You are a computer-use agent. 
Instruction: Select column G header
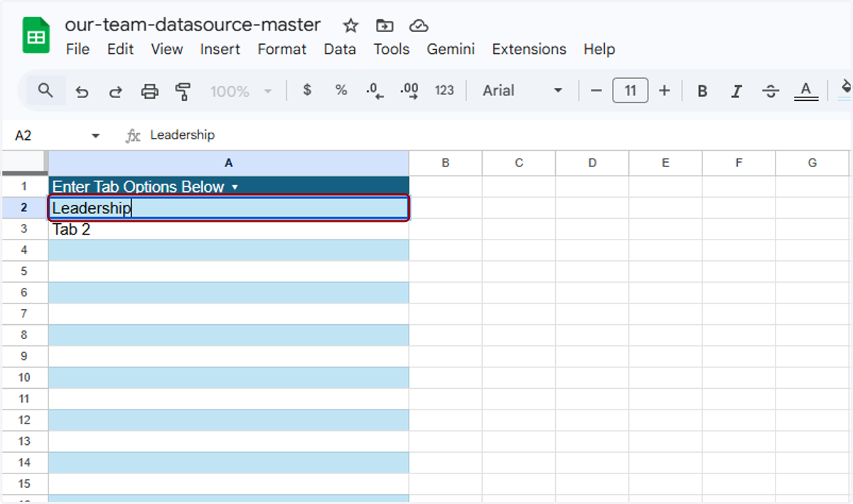tap(812, 163)
